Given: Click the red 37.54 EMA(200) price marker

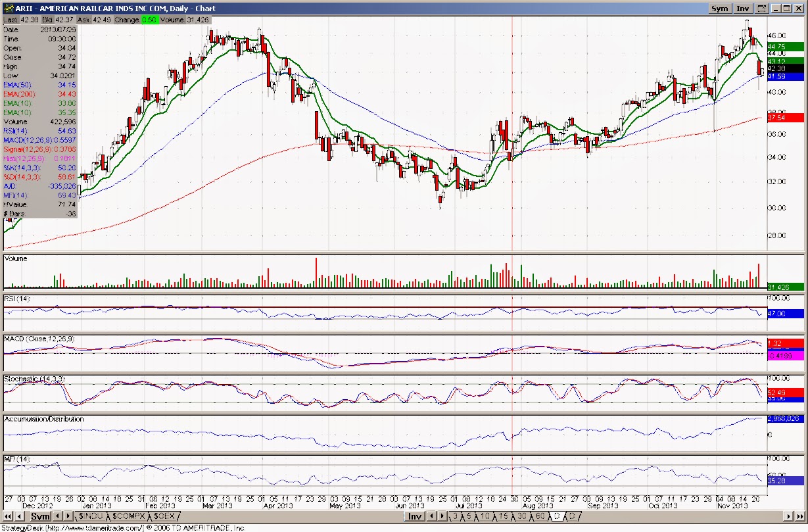Looking at the screenshot, I should 785,118.
